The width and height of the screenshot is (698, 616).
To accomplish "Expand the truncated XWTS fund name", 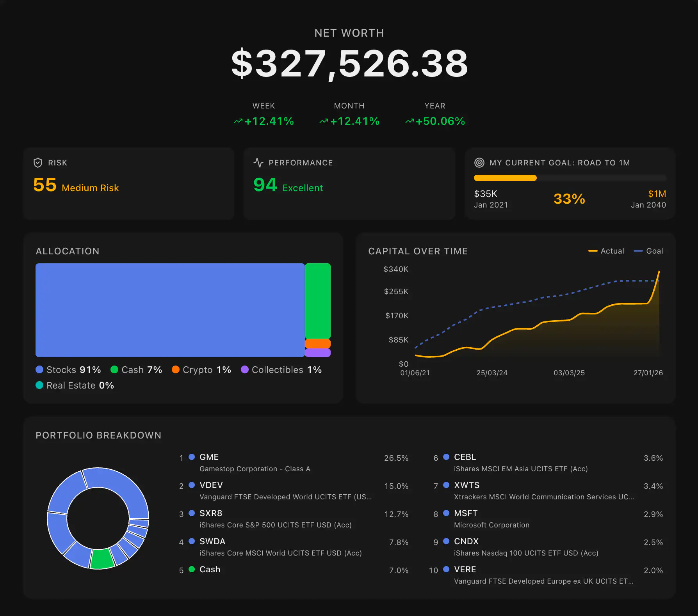I will (x=544, y=497).
